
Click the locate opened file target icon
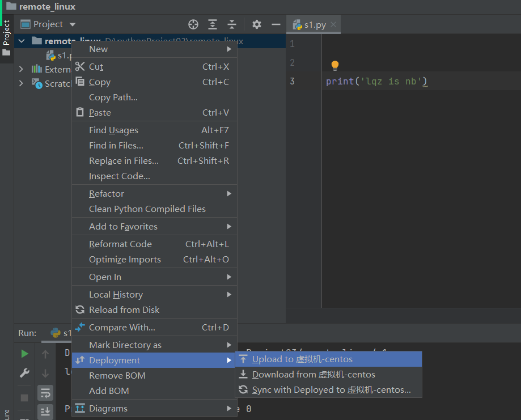click(x=193, y=24)
